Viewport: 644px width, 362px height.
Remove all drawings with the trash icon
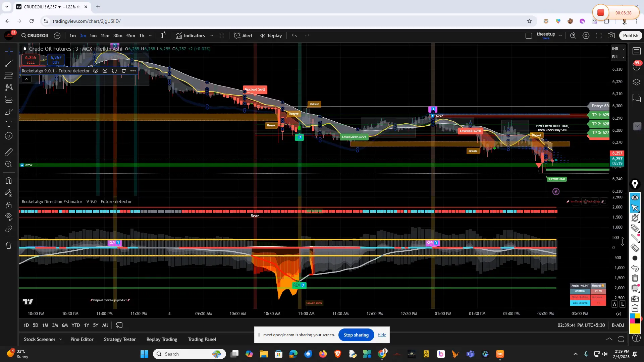tap(8, 245)
